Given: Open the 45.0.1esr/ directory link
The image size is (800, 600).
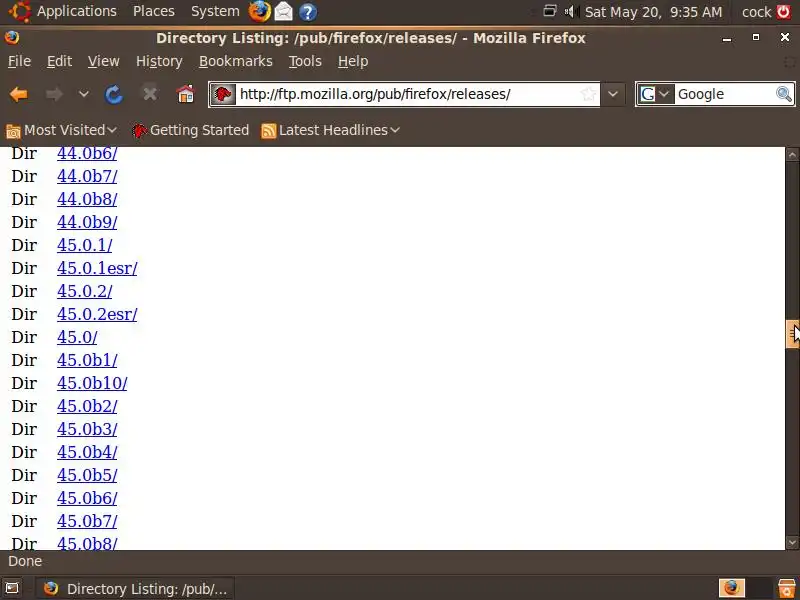Looking at the screenshot, I should (x=97, y=268).
